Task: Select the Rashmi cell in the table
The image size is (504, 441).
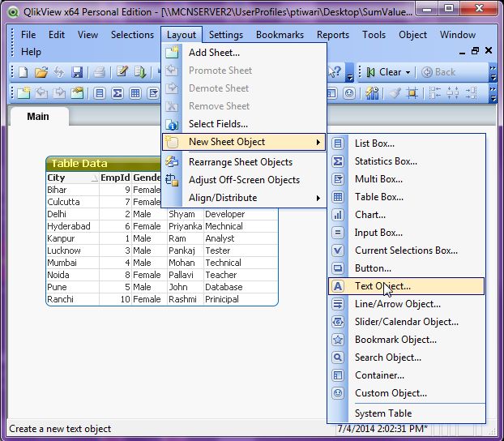Action: click(x=185, y=299)
